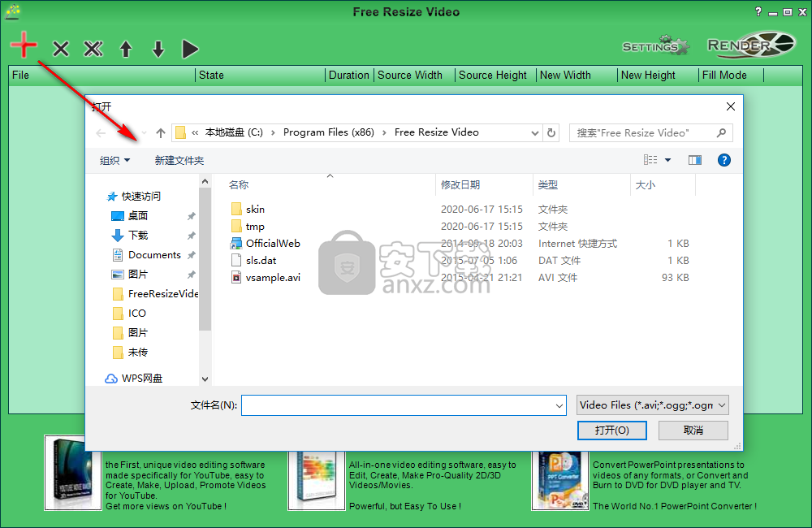812x528 pixels.
Task: Click the help question mark in title bar
Action: coord(758,11)
